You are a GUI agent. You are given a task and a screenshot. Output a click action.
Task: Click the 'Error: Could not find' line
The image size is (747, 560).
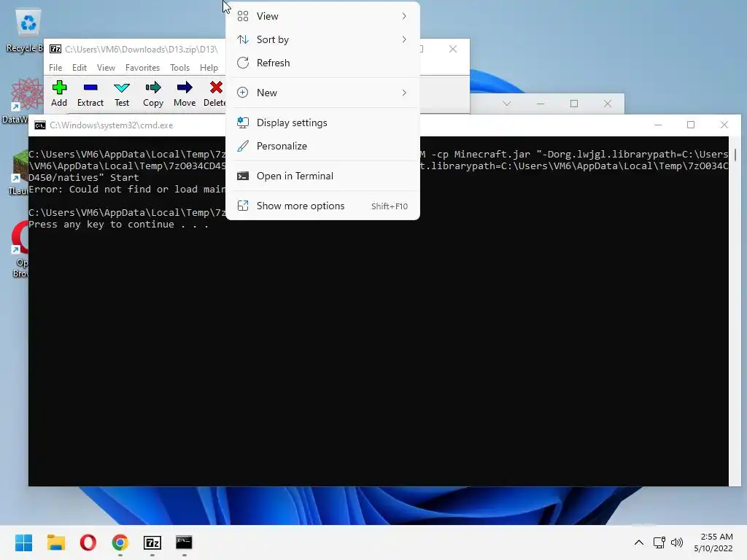127,189
